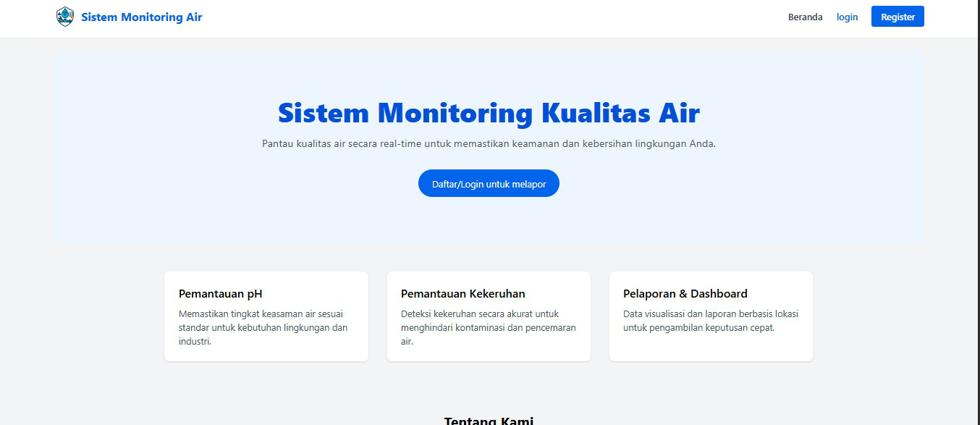980x425 pixels.
Task: Click the Deteksi kekeruhan secara akurat description
Action: 489,328
